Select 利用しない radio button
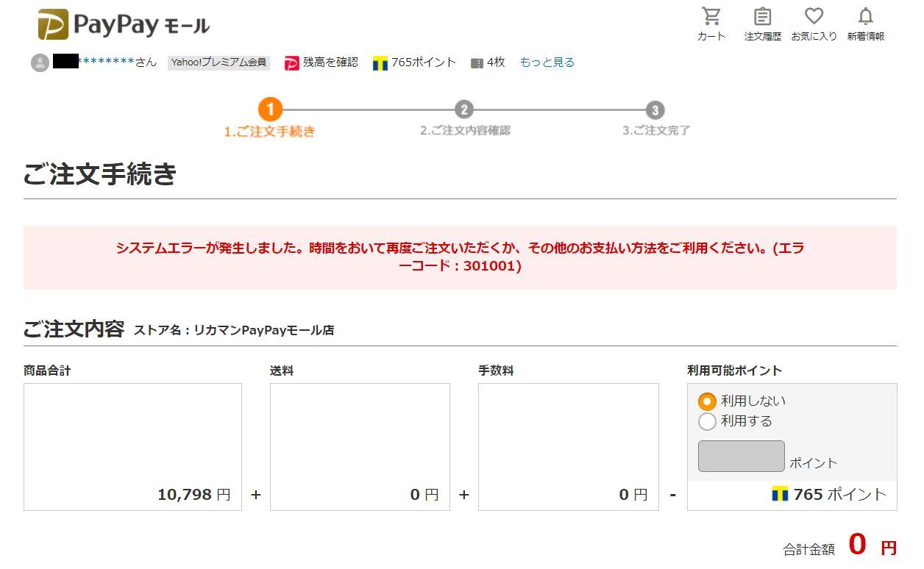 [x=707, y=401]
